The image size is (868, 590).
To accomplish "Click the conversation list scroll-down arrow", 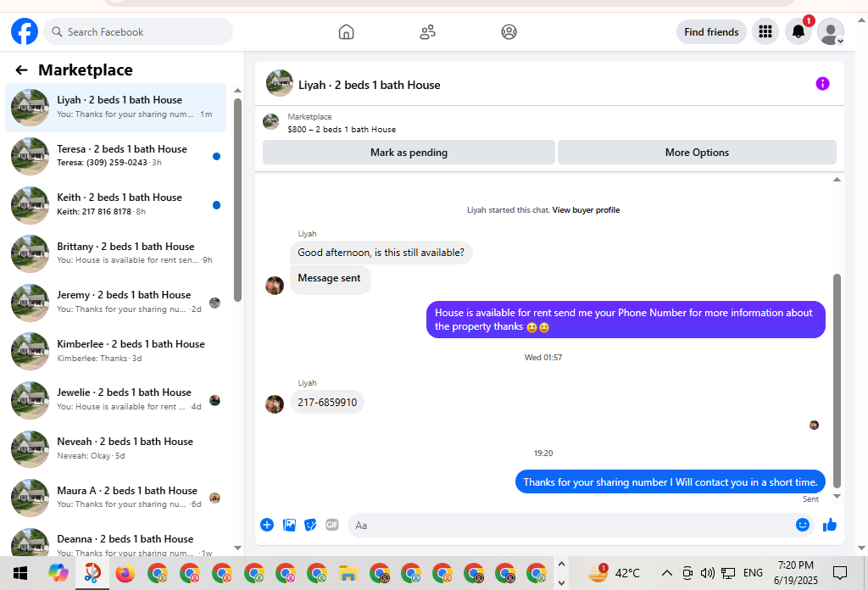I will [237, 548].
